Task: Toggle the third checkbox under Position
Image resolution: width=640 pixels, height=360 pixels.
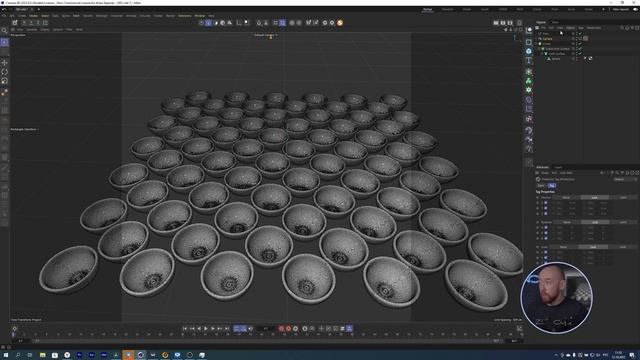Action: pyautogui.click(x=546, y=213)
